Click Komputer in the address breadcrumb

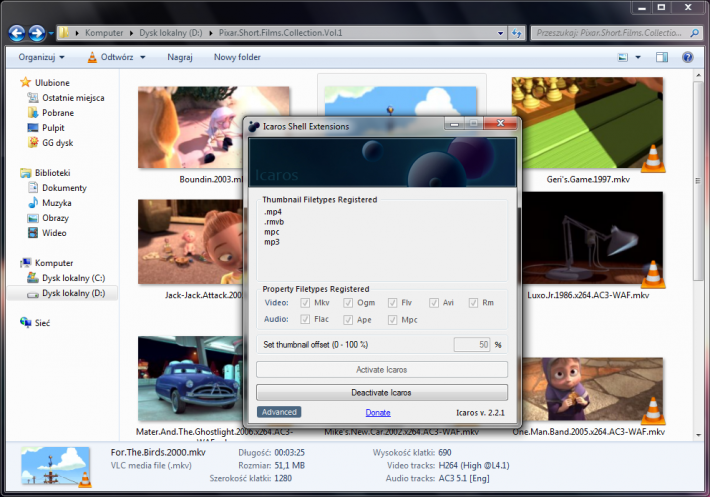(104, 33)
